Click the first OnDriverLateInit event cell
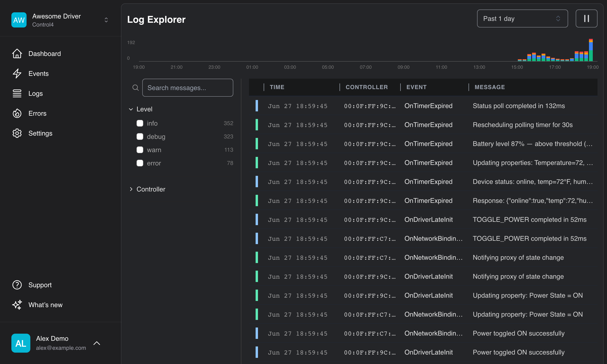 coord(428,219)
